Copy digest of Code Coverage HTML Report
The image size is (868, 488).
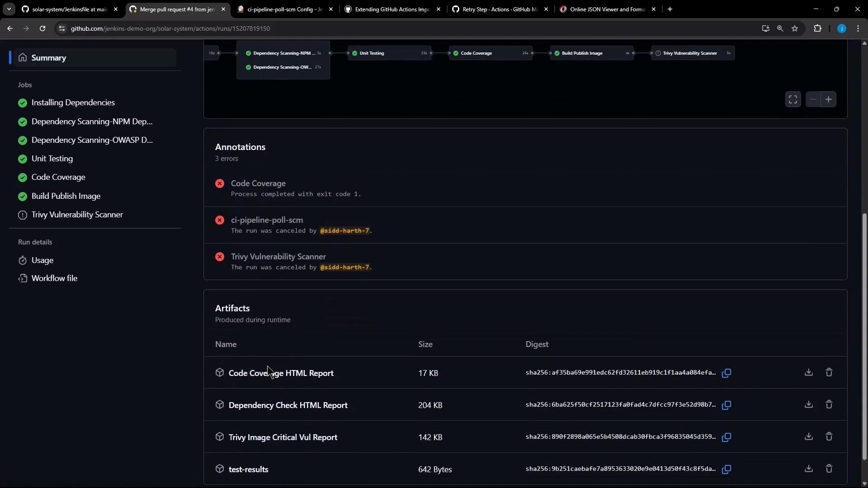726,373
